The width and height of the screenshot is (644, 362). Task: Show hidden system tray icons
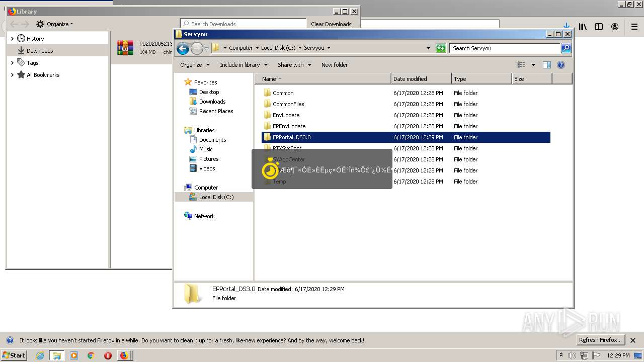click(561, 355)
